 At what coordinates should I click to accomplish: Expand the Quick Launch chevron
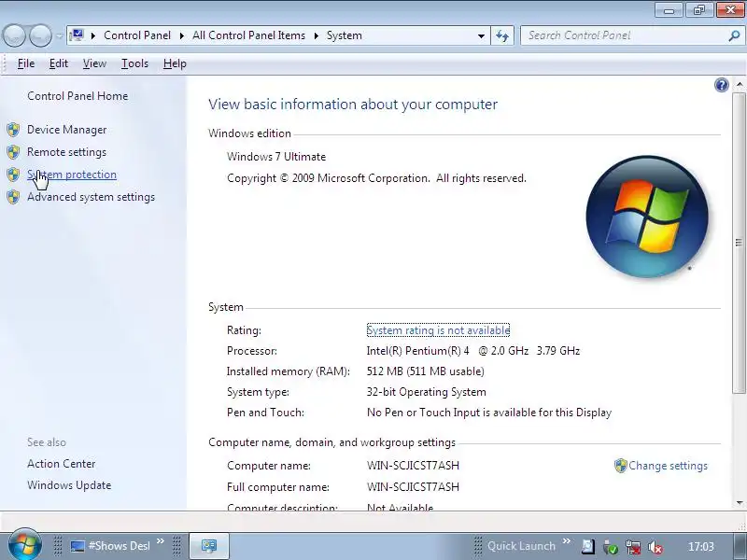[x=567, y=541]
